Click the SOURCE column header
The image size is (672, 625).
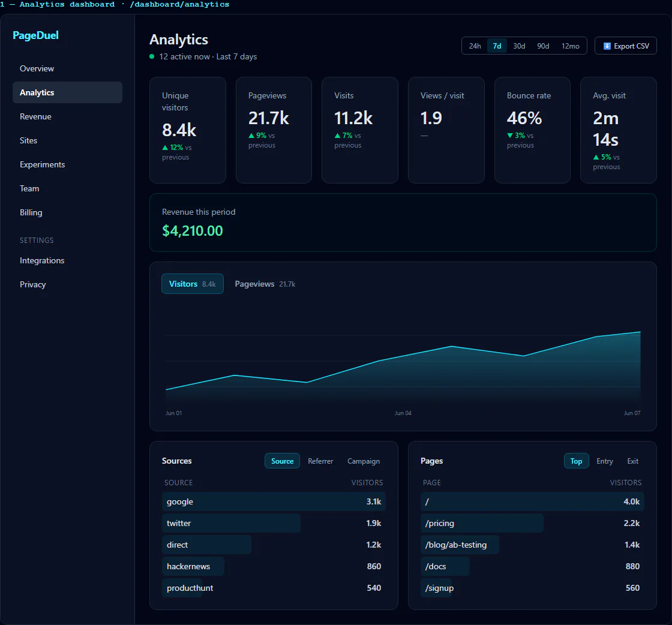178,483
